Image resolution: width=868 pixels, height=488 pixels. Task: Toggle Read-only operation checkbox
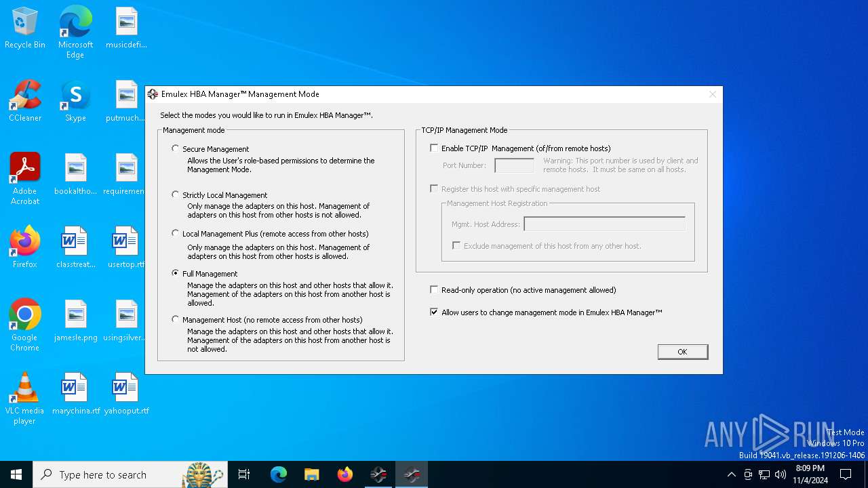[434, 289]
